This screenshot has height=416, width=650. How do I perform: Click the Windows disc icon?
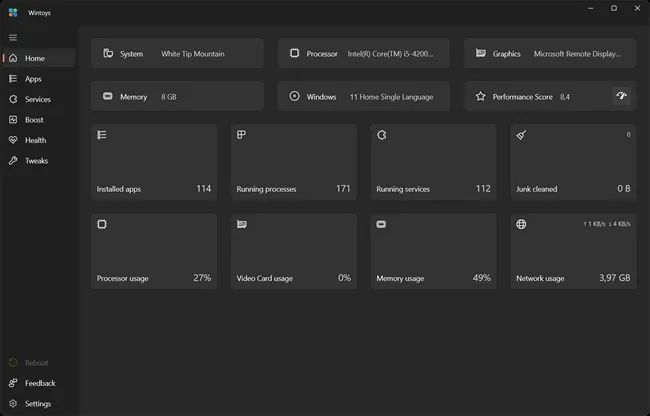point(294,96)
